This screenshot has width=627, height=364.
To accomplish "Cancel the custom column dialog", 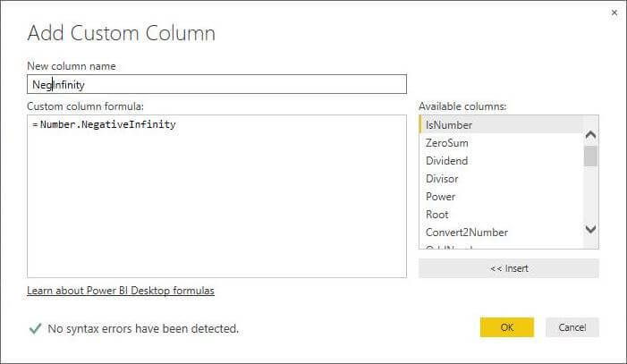I will pos(572,327).
